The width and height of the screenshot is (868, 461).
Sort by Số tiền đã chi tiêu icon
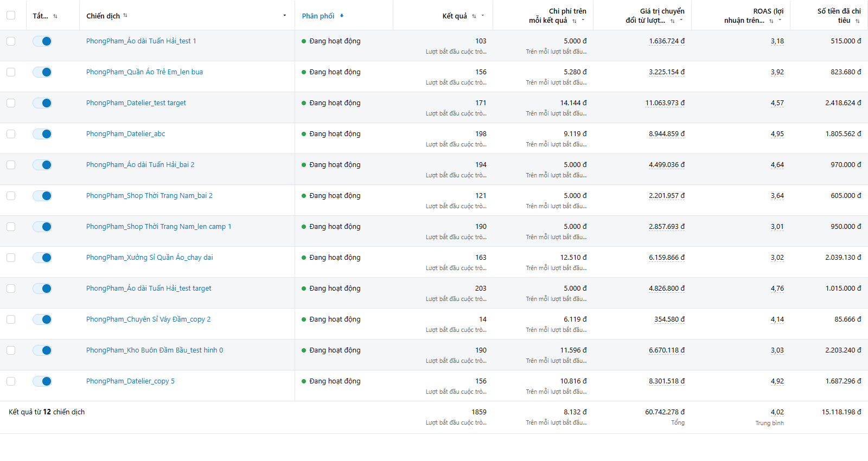coord(858,21)
